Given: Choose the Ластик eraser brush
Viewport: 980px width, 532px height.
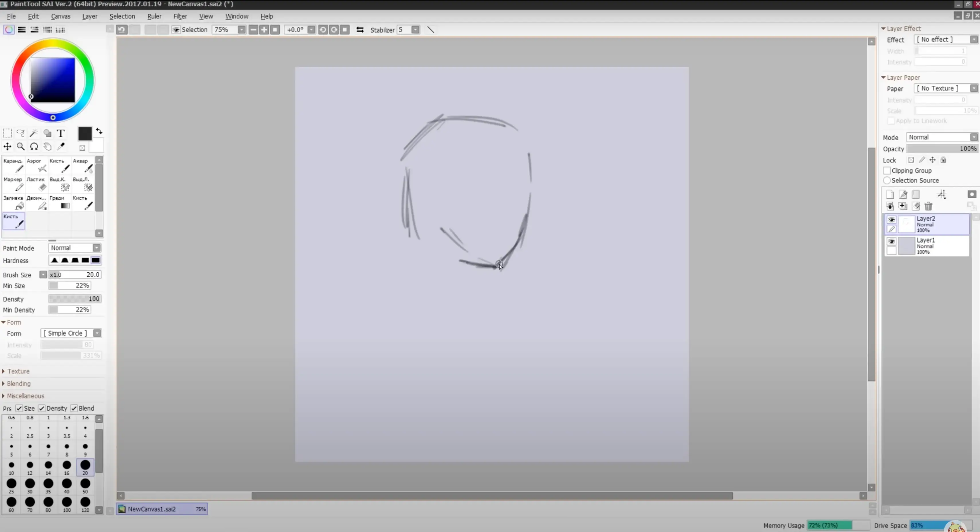Looking at the screenshot, I should tap(36, 183).
